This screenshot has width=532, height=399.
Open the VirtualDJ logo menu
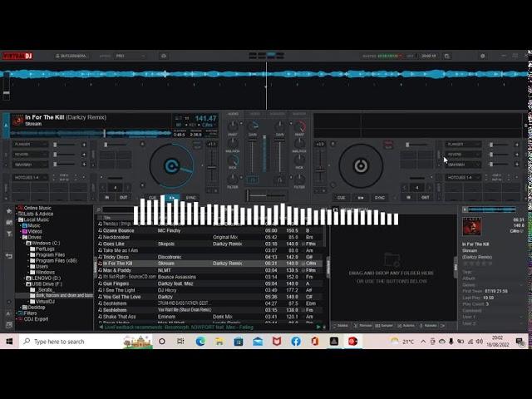pyautogui.click(x=17, y=56)
